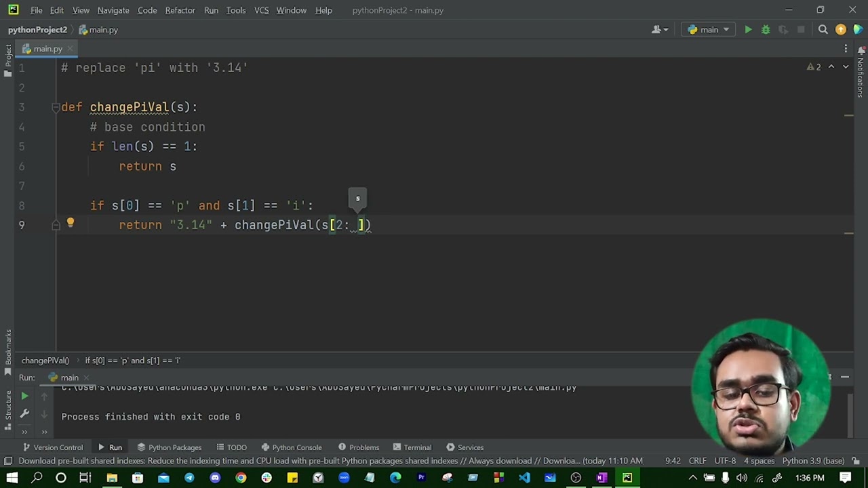
Task: Open Windows Start menu
Action: (x=12, y=478)
